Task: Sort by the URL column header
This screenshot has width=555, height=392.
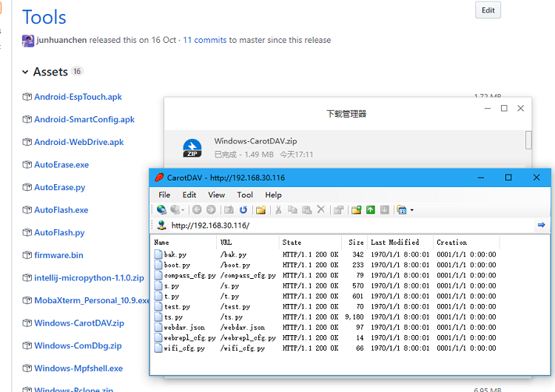Action: 247,243
